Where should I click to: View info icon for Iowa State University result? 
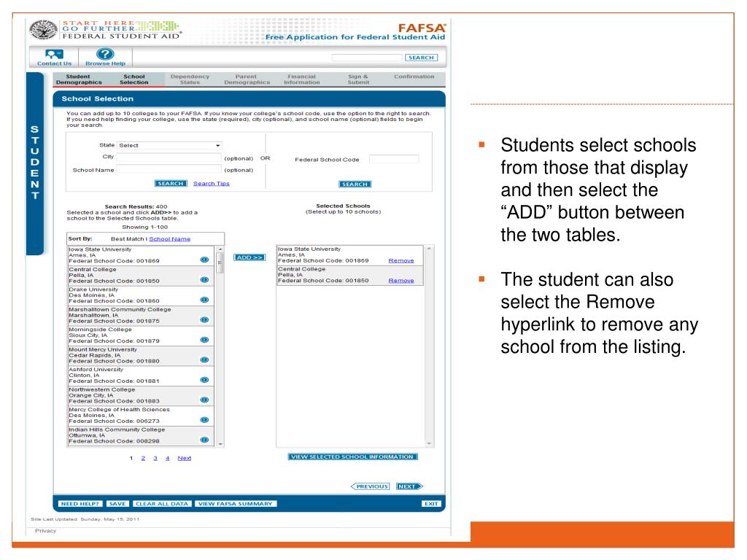pos(204,260)
